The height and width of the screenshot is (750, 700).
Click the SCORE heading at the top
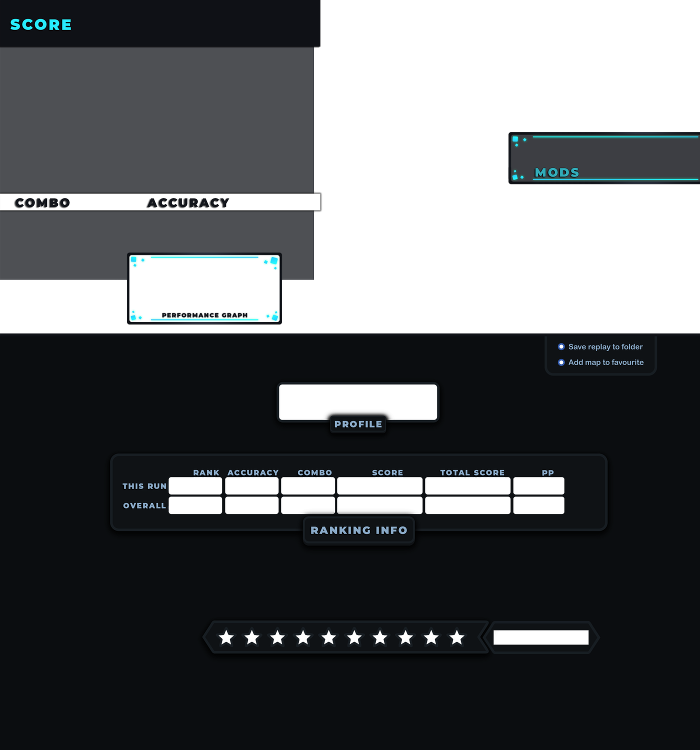[x=41, y=24]
